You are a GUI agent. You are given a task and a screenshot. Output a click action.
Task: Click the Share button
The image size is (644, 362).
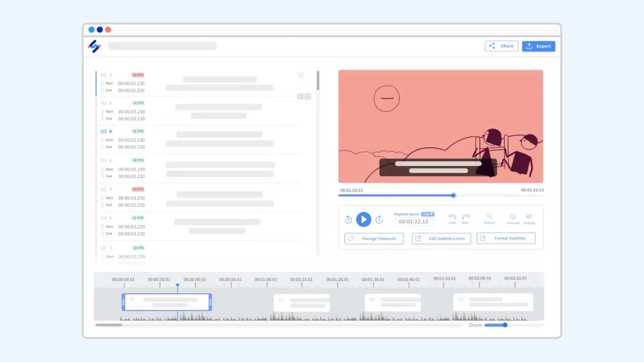501,46
